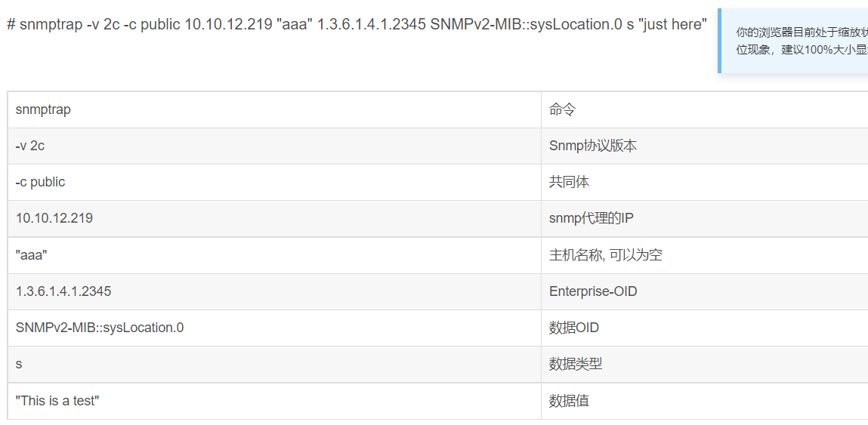Click the "This is a test" cell

(274, 401)
